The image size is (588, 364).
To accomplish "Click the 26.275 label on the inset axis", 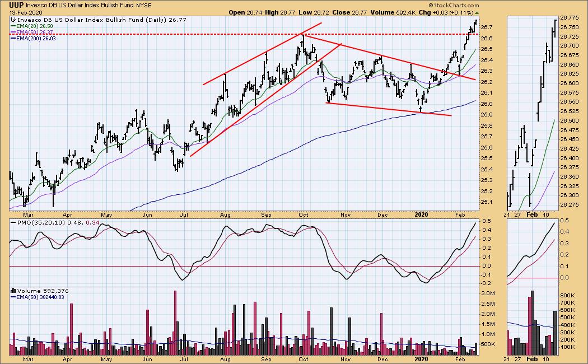I will click(569, 204).
